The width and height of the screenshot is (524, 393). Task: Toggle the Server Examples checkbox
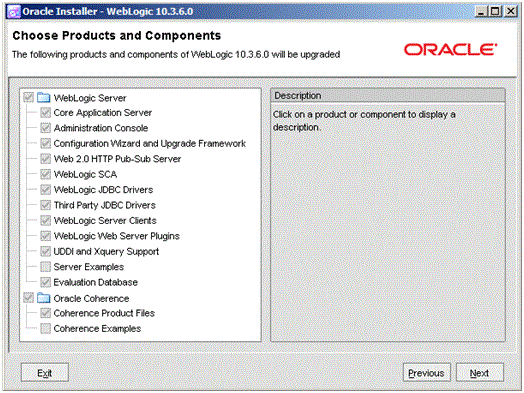45,267
